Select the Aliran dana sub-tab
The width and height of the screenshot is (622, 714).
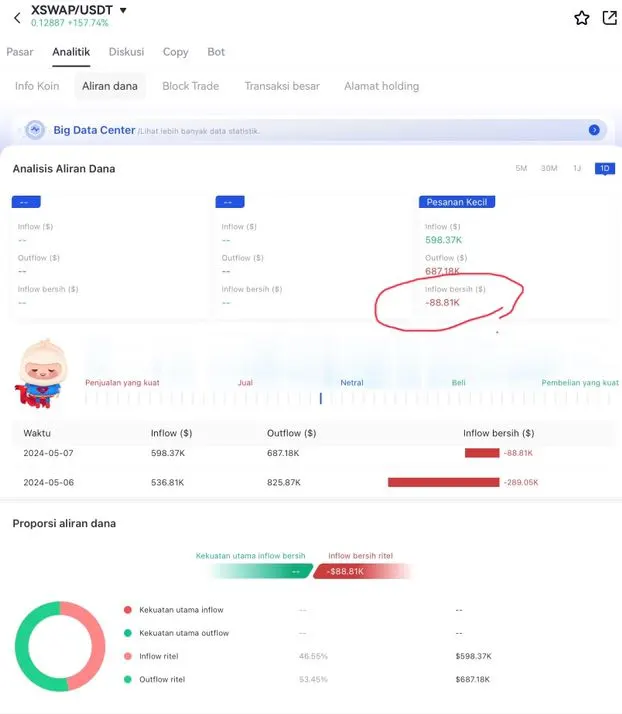(x=110, y=86)
